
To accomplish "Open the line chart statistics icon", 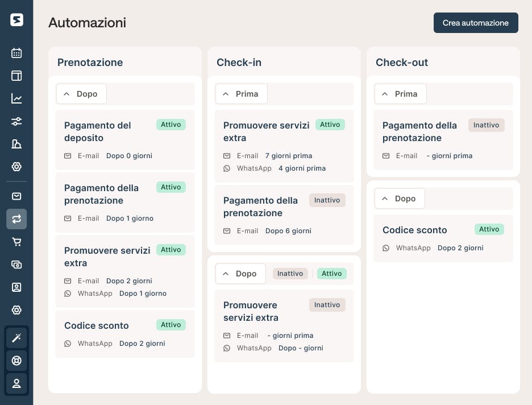I will [x=16, y=98].
